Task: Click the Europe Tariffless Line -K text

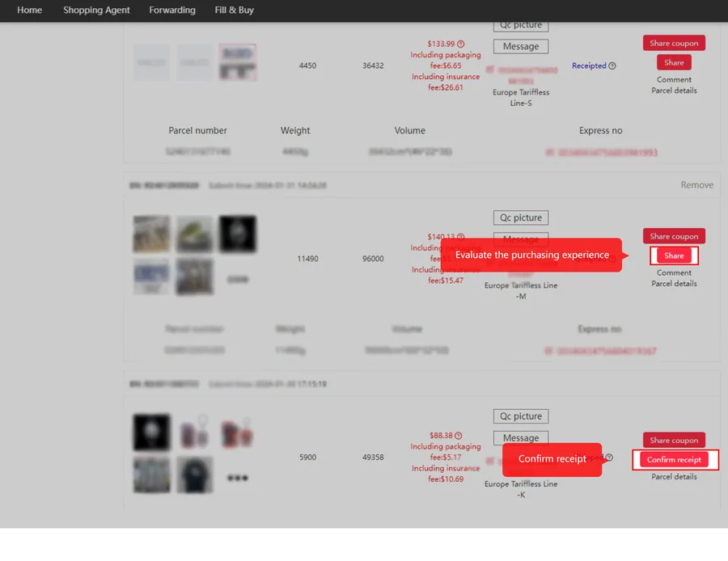Action: click(521, 490)
